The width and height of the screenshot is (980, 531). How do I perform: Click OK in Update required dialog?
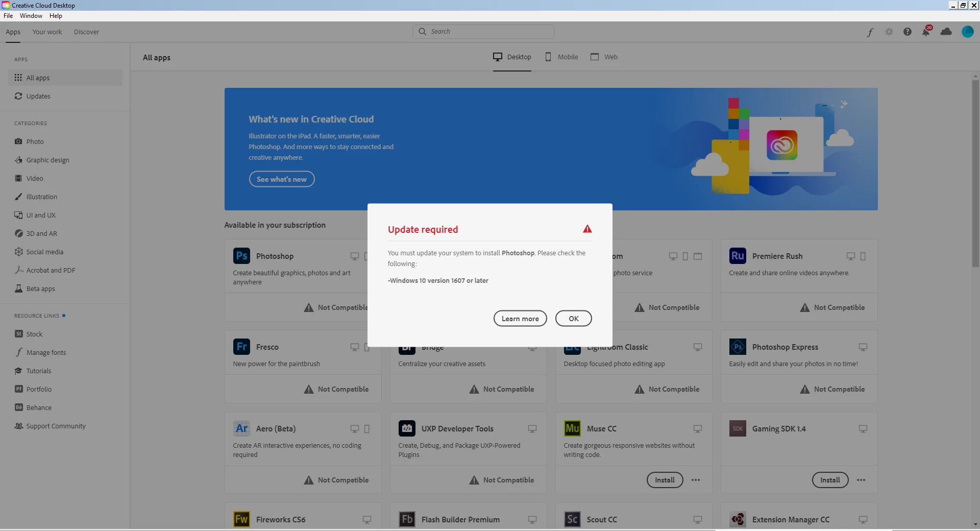[573, 319]
